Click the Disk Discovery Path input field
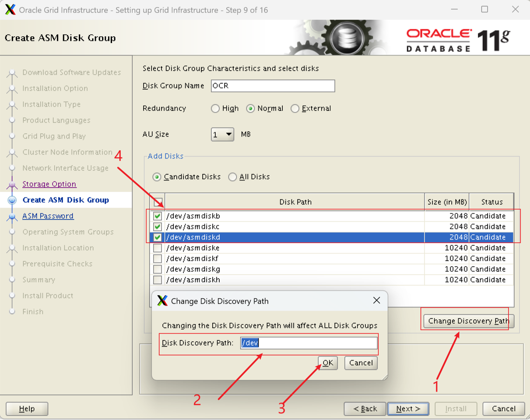Image resolution: width=530 pixels, height=420 pixels. point(309,343)
